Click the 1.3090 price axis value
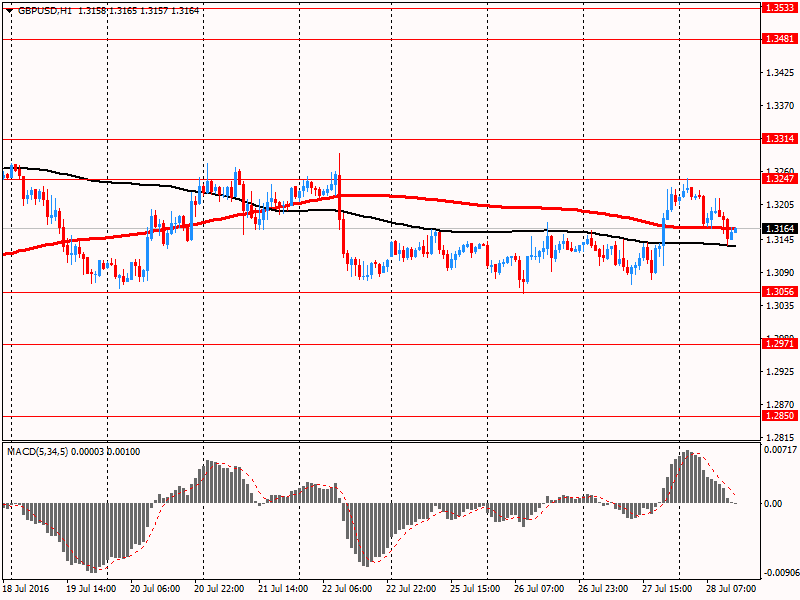The height and width of the screenshot is (600, 800). (781, 273)
